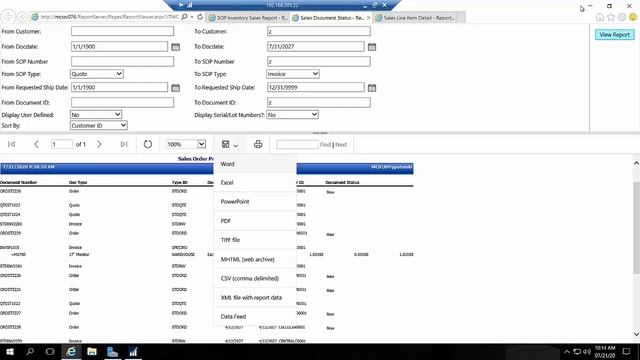Click address bar search magnifier icon
Image resolution: width=640 pixels, height=360 pixels.
coord(184,17)
